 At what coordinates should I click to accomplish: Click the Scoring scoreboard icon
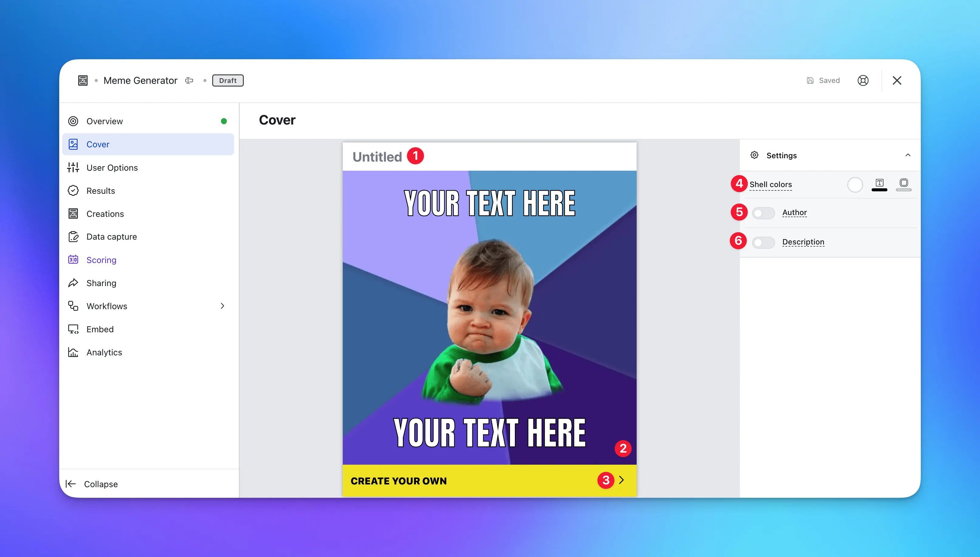(73, 260)
